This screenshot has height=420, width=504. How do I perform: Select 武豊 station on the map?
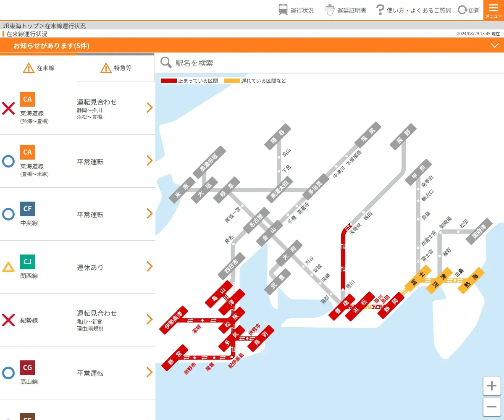278,281
